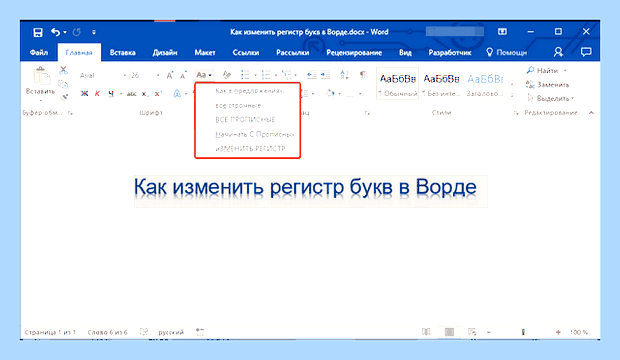Expand the styles gallery More arrow
The height and width of the screenshot is (360, 620).
point(512,95)
